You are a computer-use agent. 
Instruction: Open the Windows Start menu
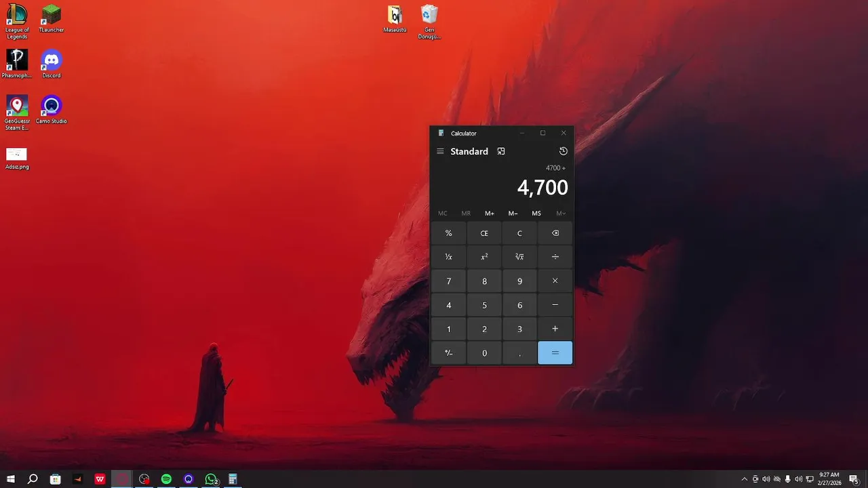pos(11,479)
